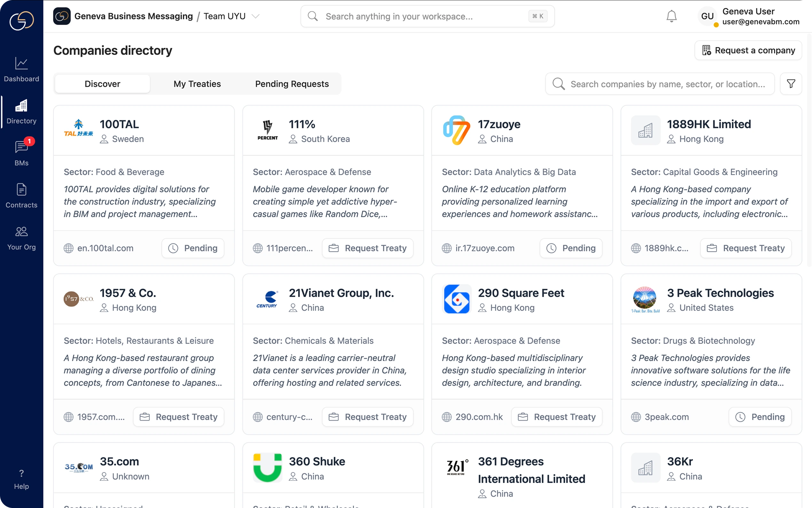The height and width of the screenshot is (508, 812).
Task: Open the filter icon for companies
Action: tap(791, 84)
